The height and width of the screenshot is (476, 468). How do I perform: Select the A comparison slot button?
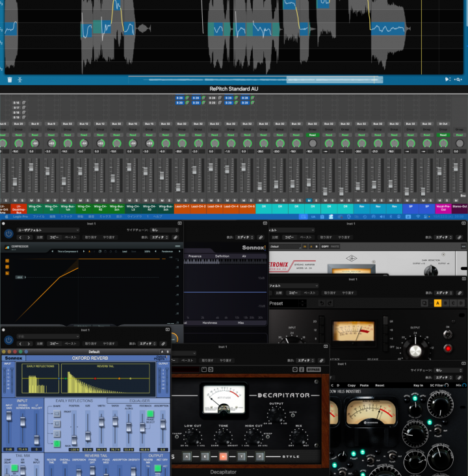tap(437, 303)
